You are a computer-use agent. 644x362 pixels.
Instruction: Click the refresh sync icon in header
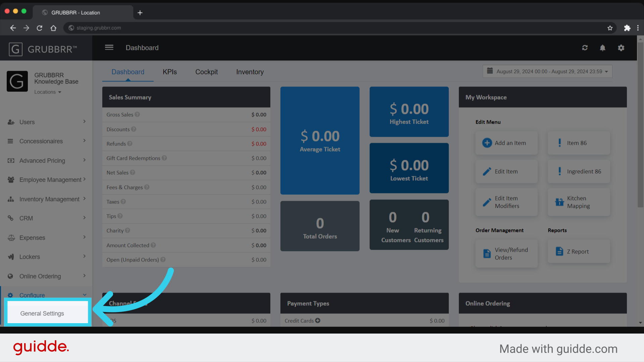(585, 48)
